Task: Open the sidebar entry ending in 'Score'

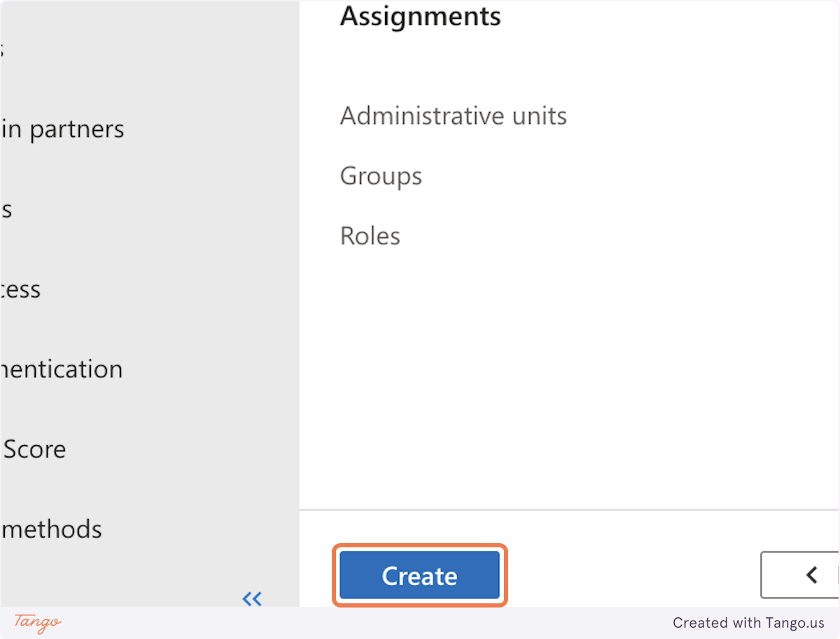Action: tap(34, 449)
